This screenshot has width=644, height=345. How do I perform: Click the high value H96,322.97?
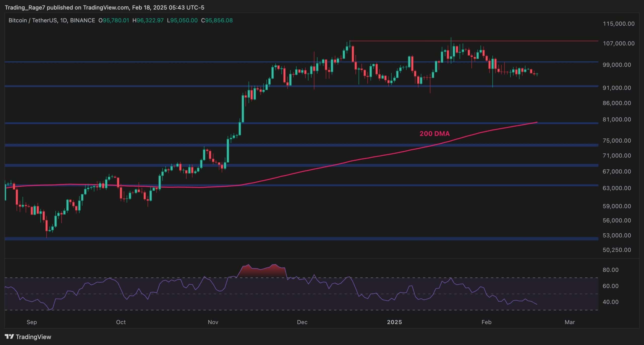(x=148, y=20)
